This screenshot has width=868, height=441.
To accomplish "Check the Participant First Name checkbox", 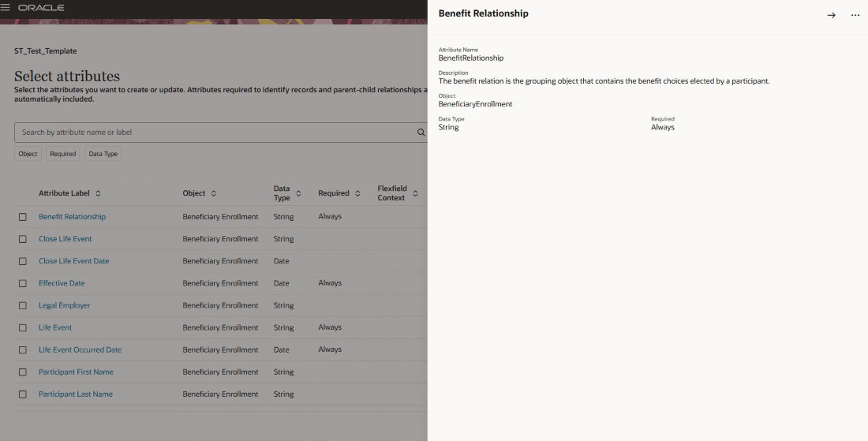I will [23, 372].
